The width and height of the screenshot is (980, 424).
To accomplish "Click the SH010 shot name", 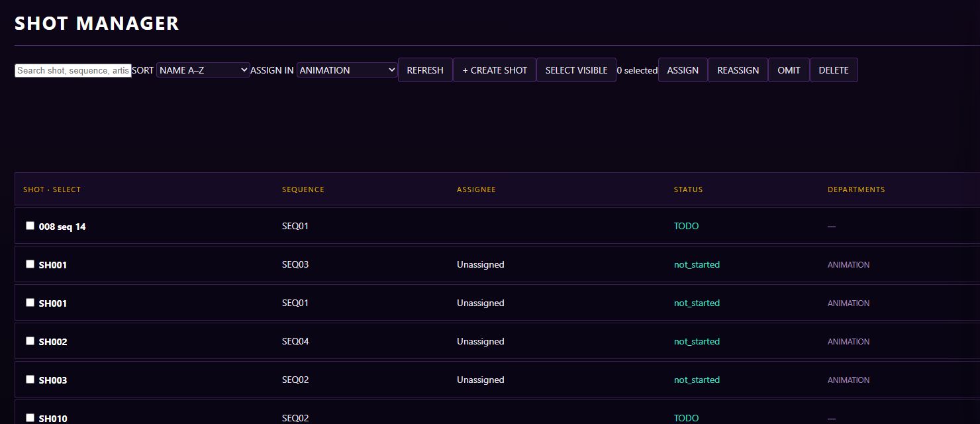I will point(53,419).
